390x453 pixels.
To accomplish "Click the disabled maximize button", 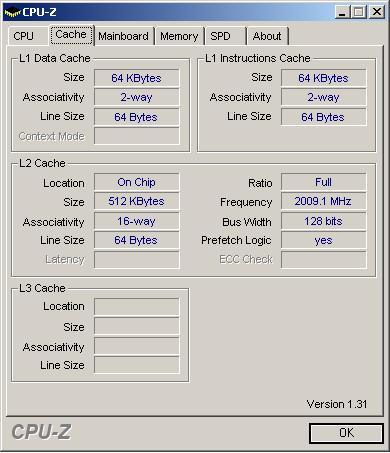I will [x=359, y=12].
